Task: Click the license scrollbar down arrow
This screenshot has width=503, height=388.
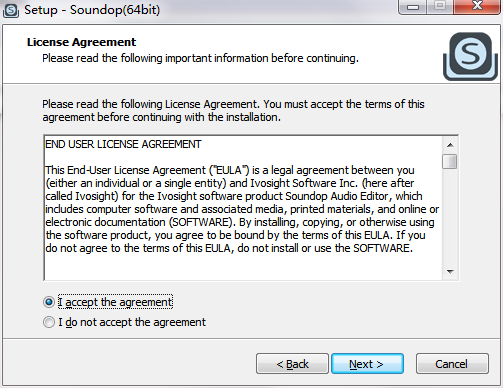Action: (x=450, y=272)
